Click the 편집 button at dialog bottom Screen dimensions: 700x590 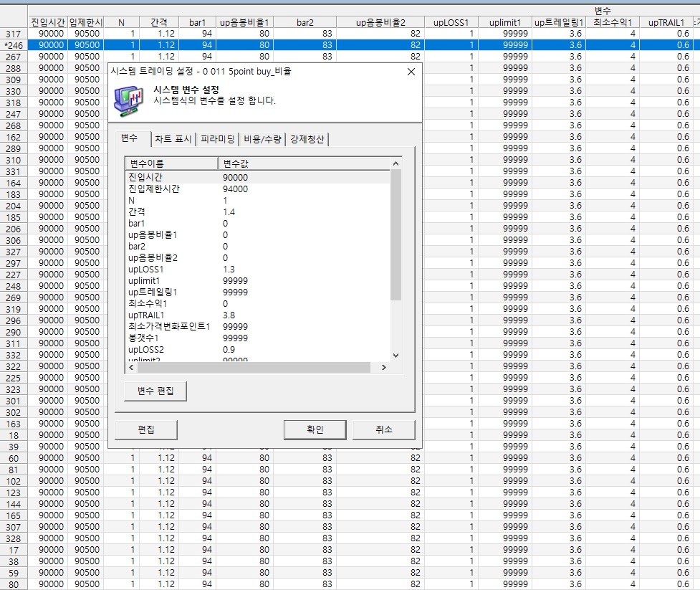tap(146, 429)
